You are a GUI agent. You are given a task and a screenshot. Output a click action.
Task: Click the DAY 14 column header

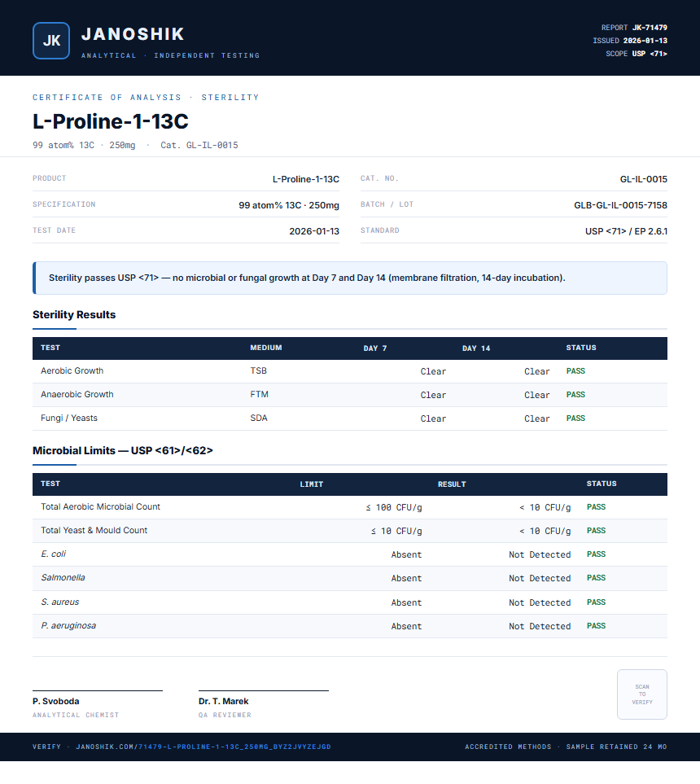click(476, 348)
